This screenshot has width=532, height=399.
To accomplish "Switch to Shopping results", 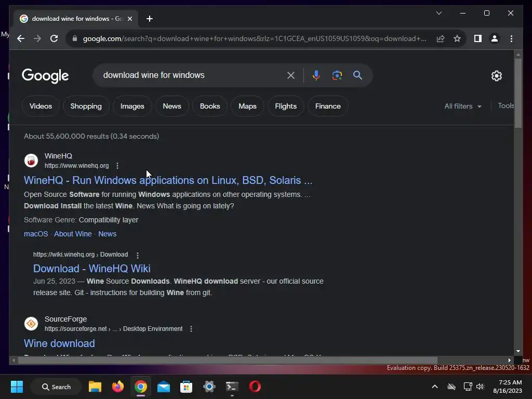I will pos(86,106).
